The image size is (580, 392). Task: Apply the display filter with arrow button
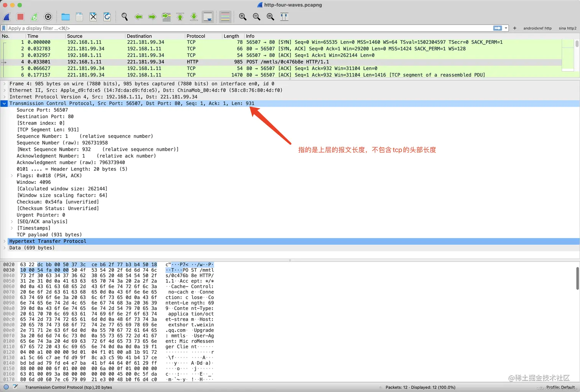pyautogui.click(x=498, y=28)
